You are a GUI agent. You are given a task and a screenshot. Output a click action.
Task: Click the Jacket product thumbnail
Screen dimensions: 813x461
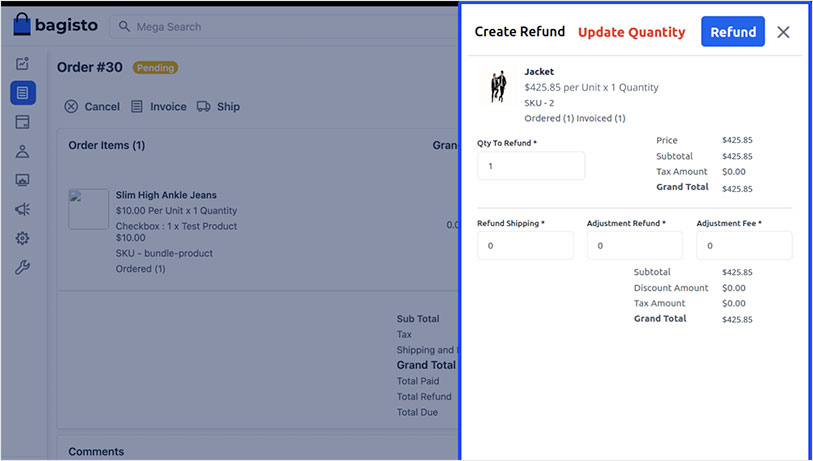[x=497, y=88]
